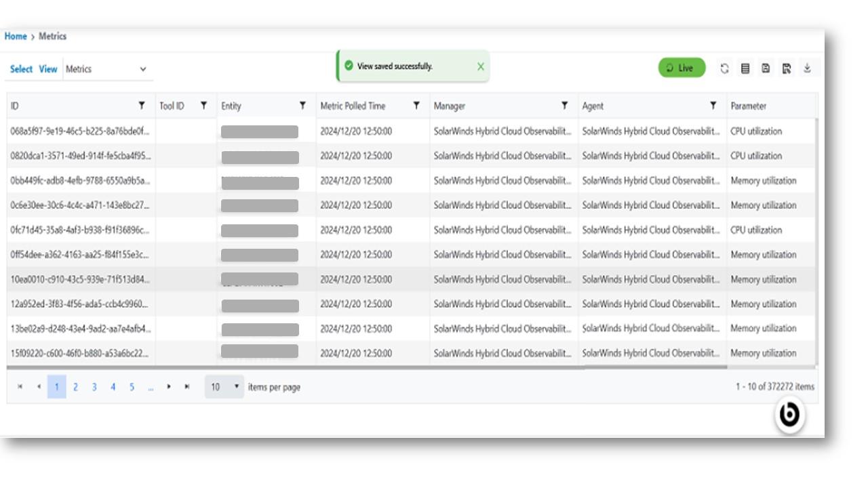Viewport: 868px width, 488px height.
Task: Click the save view floppy disk icon
Action: pyautogui.click(x=766, y=68)
